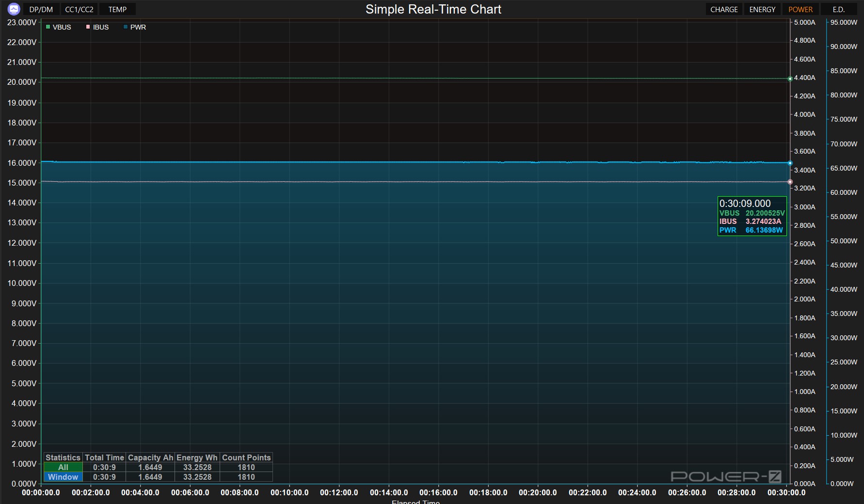
Task: Select the green All statistics row label
Action: [63, 467]
